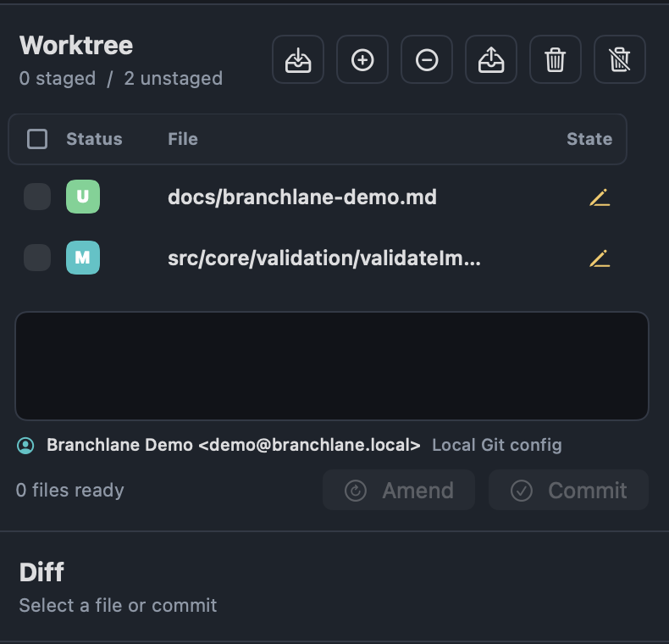Click pencil state icon for docs/branchlane-demo.md
The width and height of the screenshot is (669, 644).
click(x=600, y=197)
